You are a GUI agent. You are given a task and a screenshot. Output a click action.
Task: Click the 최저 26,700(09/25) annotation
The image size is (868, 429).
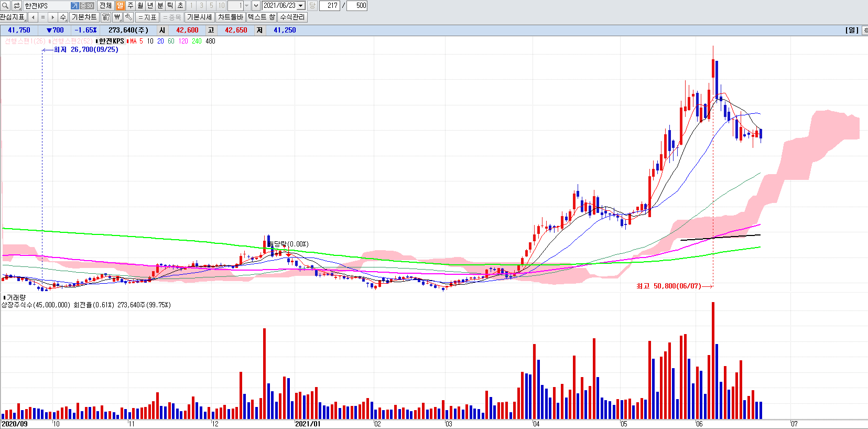tap(86, 50)
